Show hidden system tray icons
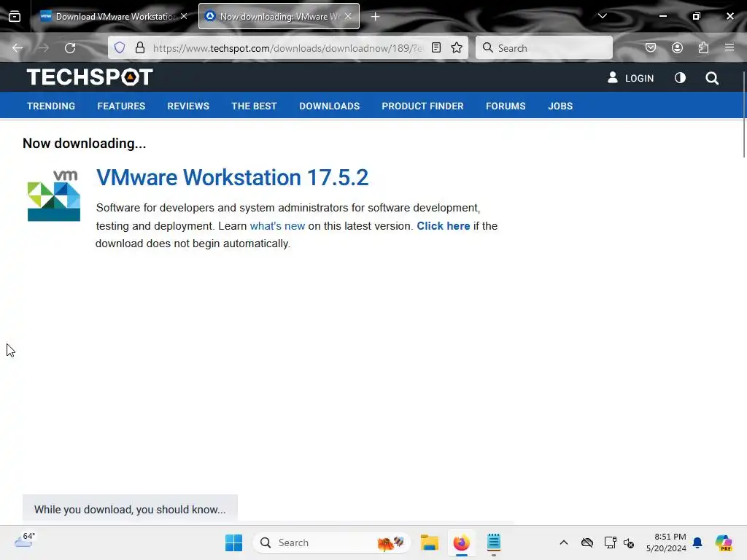The height and width of the screenshot is (560, 747). (x=564, y=542)
